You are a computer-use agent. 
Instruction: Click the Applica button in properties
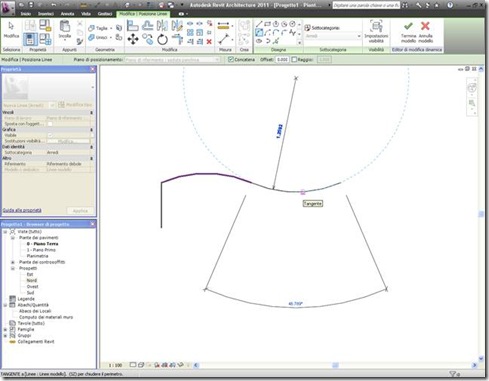click(x=80, y=211)
